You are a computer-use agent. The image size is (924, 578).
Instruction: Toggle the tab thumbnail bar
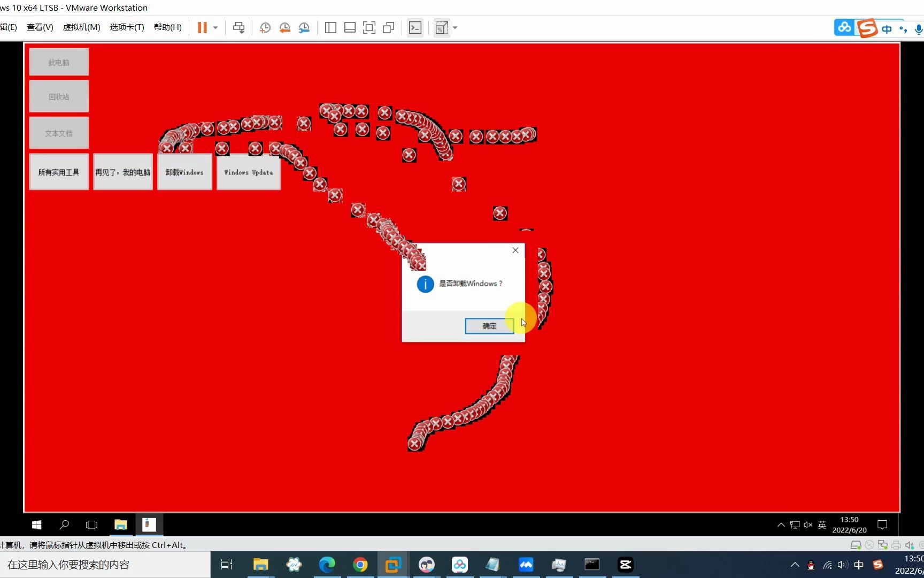click(350, 27)
